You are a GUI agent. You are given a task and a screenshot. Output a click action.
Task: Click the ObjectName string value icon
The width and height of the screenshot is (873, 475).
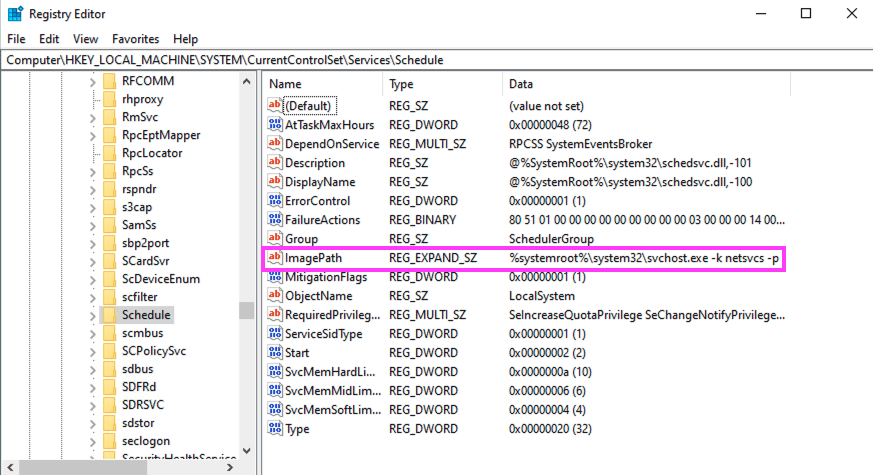274,296
